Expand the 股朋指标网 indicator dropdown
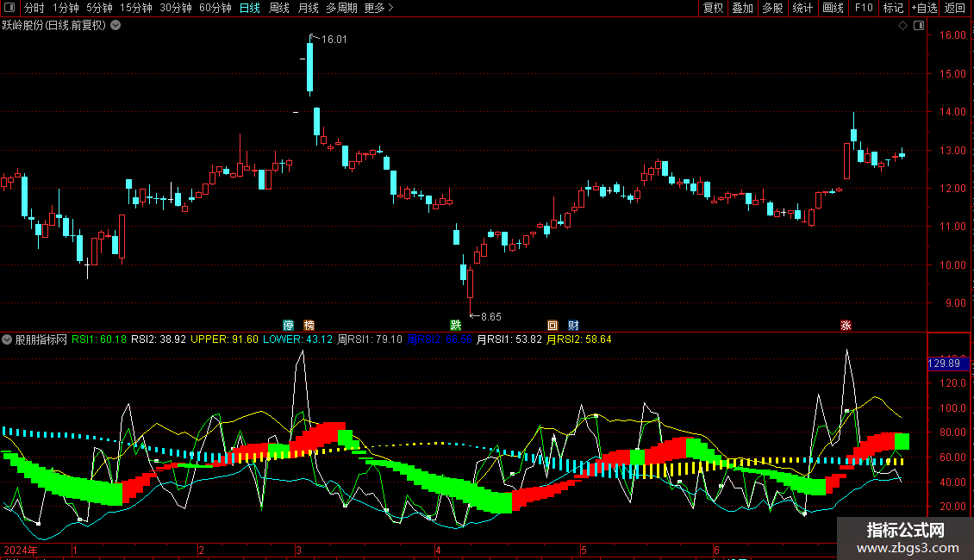Image resolution: width=974 pixels, height=560 pixels. click(x=7, y=339)
